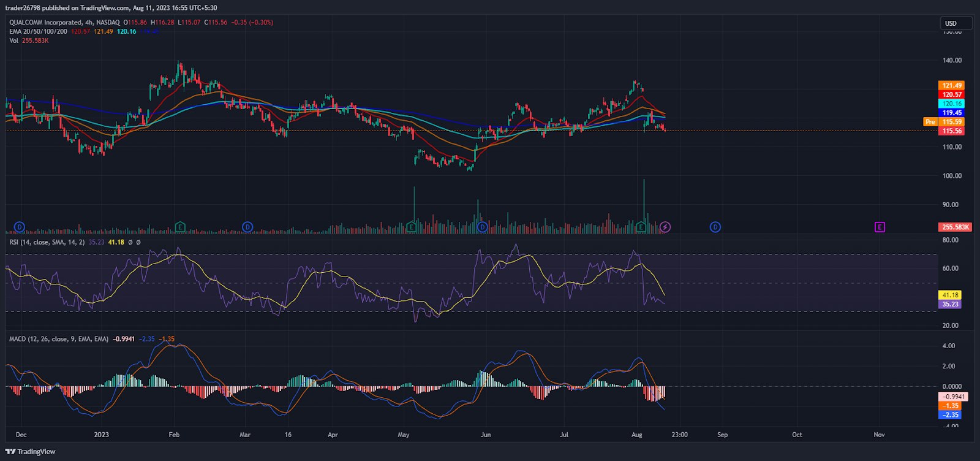The image size is (980, 461).
Task: Click the Apr label on time axis
Action: click(333, 435)
